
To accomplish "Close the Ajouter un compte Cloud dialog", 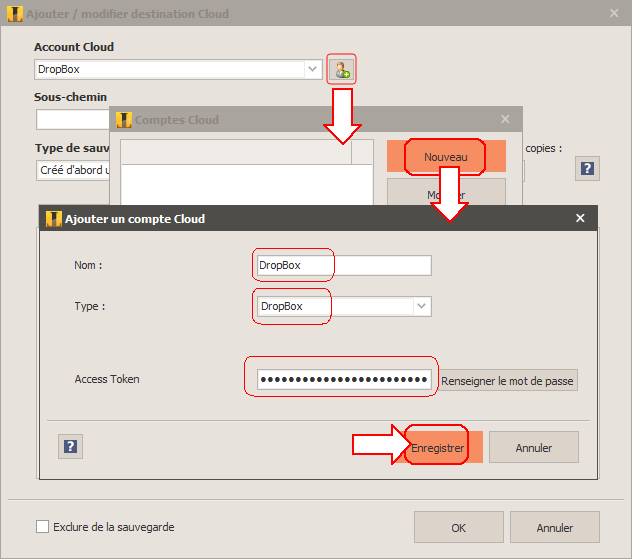I will coord(580,218).
